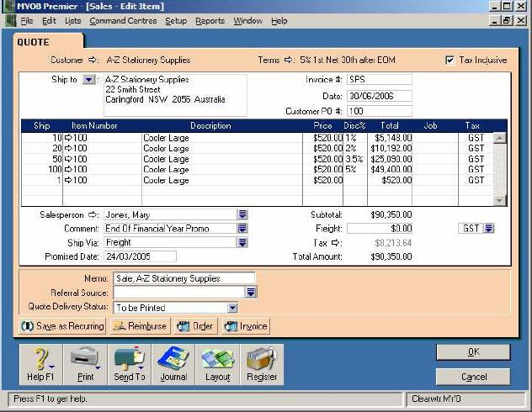532x412 pixels.
Task: Confirm with the OK button
Action: click(473, 352)
